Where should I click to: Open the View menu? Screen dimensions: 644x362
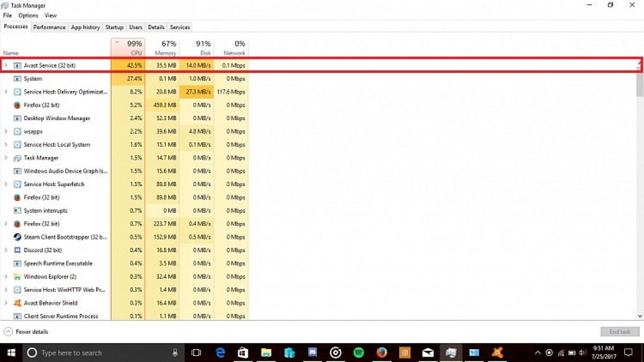(x=51, y=16)
